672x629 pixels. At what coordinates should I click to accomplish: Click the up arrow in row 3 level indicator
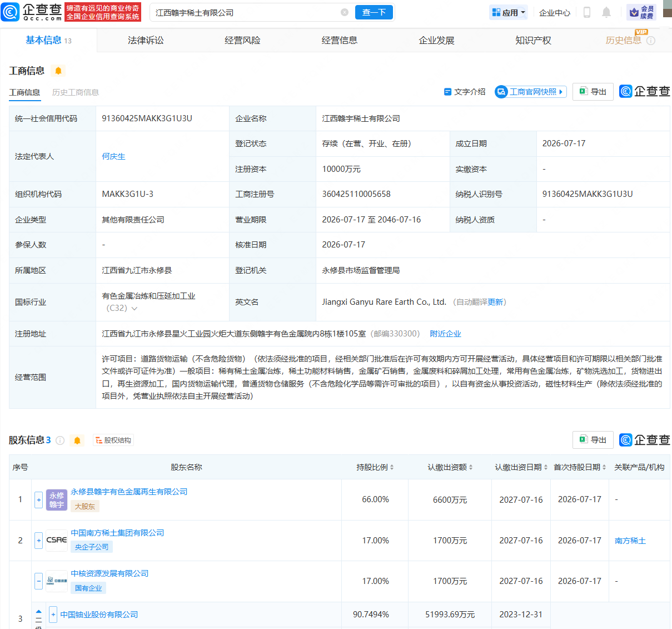(x=38, y=612)
